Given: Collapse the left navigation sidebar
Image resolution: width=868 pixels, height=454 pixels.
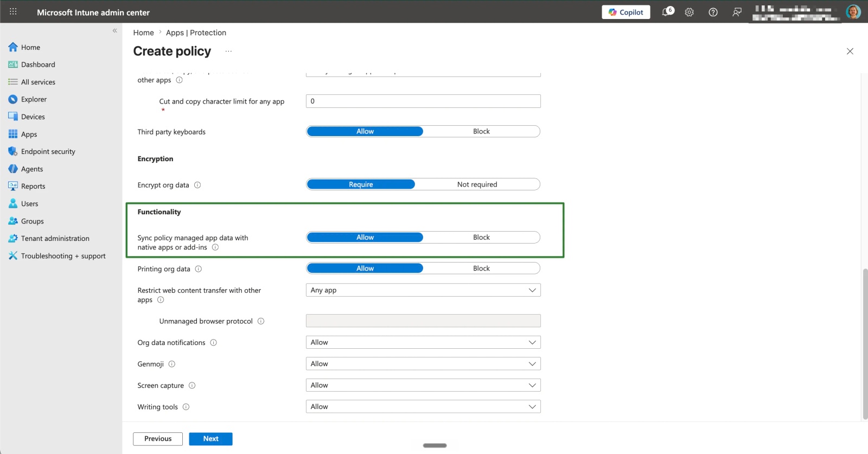Looking at the screenshot, I should 114,30.
